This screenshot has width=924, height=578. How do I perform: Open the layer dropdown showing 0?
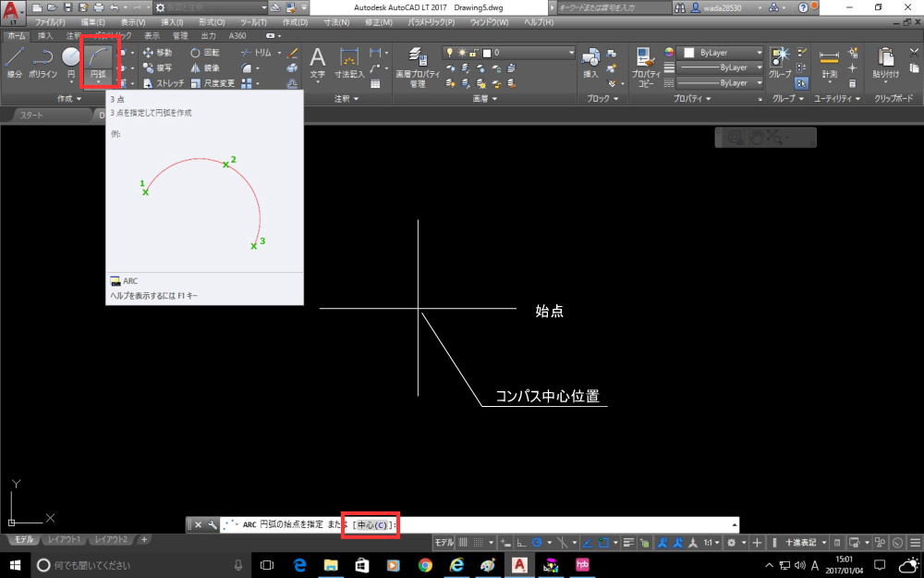pyautogui.click(x=508, y=53)
